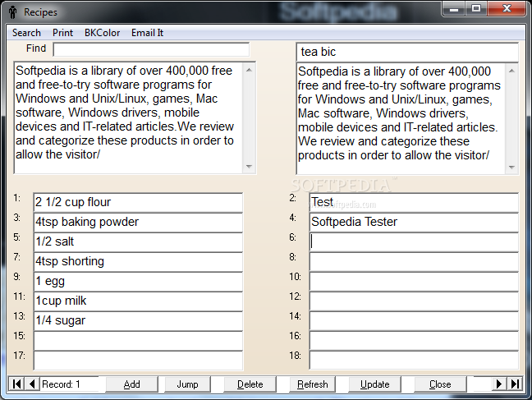Viewport: 532px width, 400px height.
Task: Open the Search menu
Action: click(x=26, y=33)
